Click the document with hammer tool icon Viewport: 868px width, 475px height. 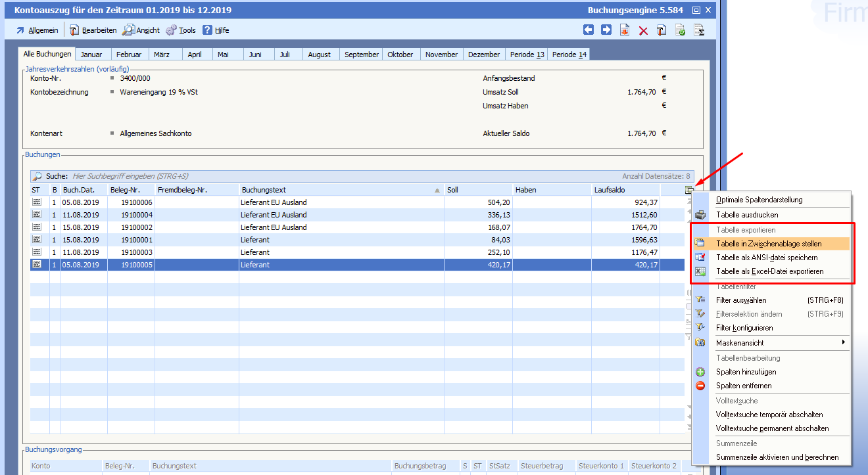click(662, 31)
